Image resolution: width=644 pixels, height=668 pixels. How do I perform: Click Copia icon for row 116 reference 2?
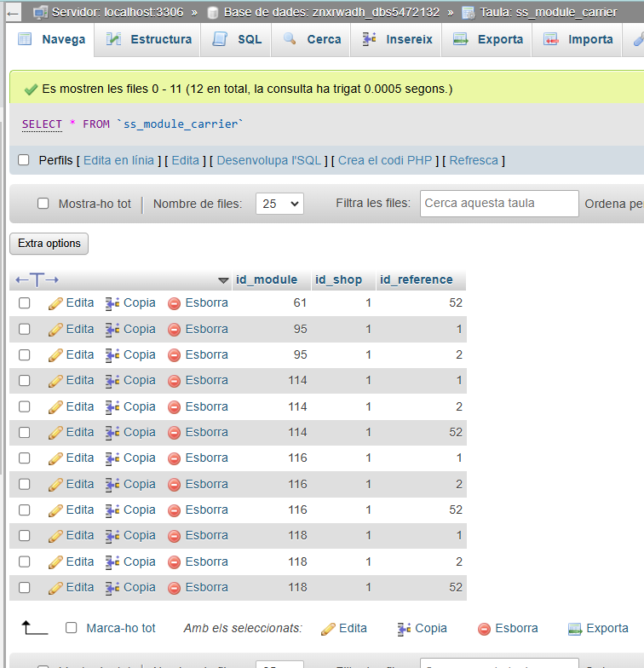pyautogui.click(x=112, y=484)
